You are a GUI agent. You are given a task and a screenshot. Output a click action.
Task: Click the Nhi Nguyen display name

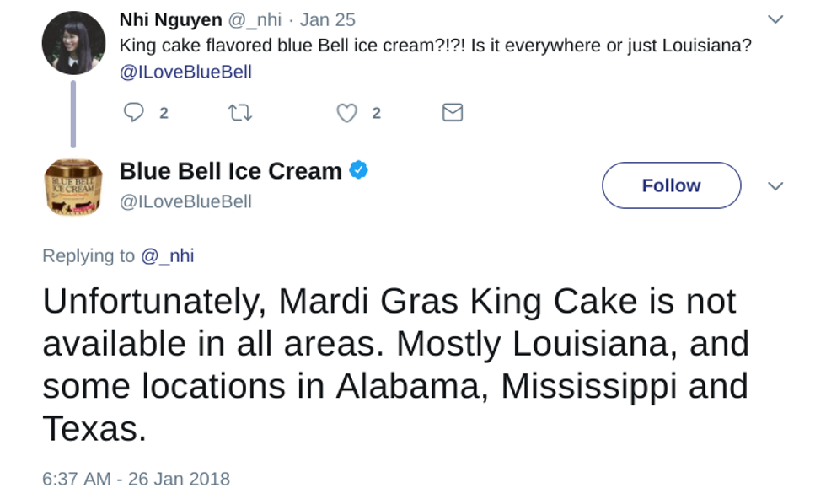[170, 19]
